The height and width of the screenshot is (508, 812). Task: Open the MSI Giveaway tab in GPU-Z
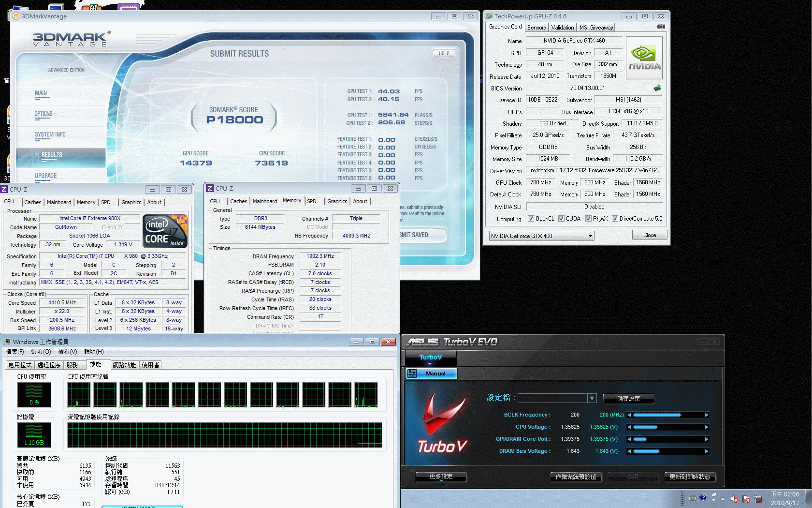596,28
